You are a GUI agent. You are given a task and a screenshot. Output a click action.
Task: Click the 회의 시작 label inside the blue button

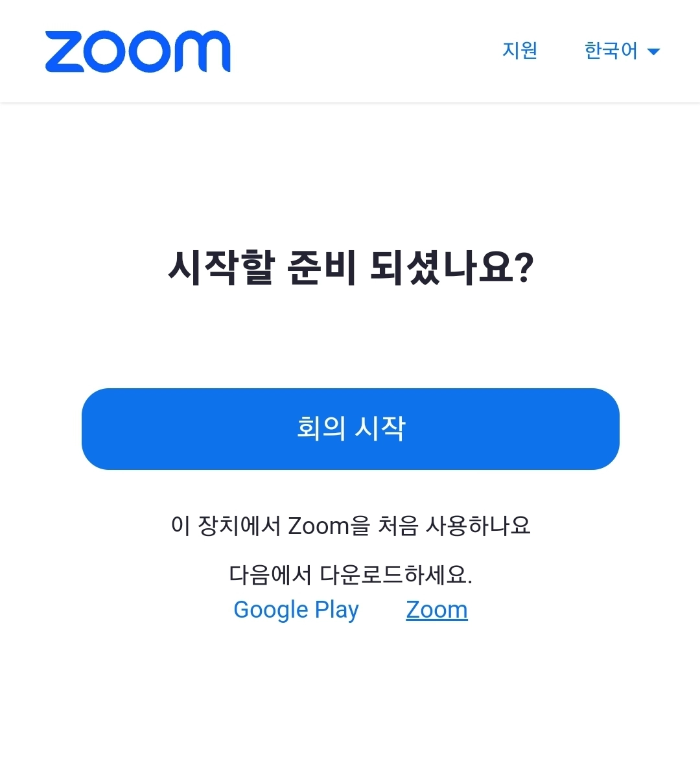(351, 428)
